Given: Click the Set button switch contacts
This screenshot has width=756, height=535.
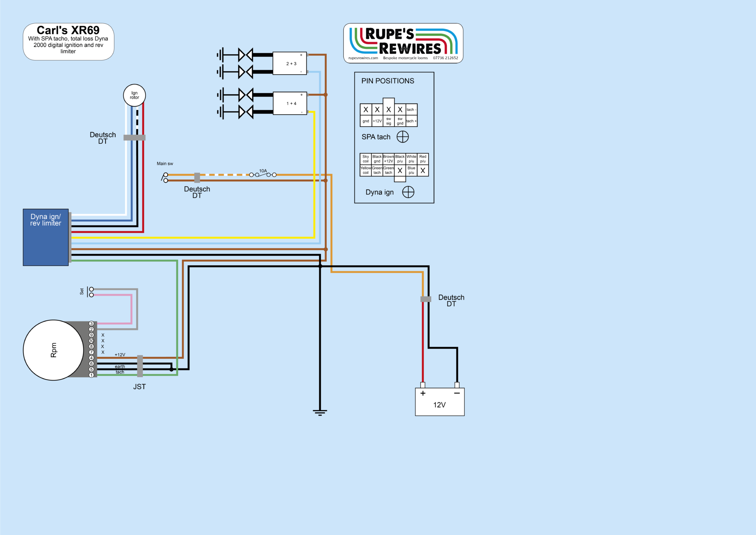Looking at the screenshot, I should [91, 292].
